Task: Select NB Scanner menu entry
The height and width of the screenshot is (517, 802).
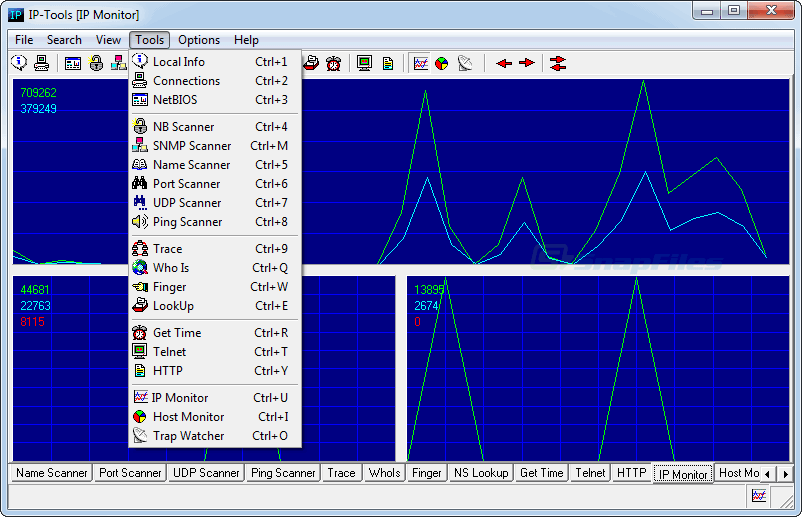Action: [x=215, y=127]
